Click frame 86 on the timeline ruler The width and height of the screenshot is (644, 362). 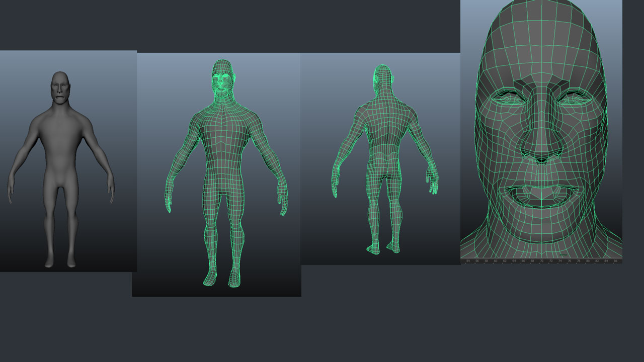(615, 261)
